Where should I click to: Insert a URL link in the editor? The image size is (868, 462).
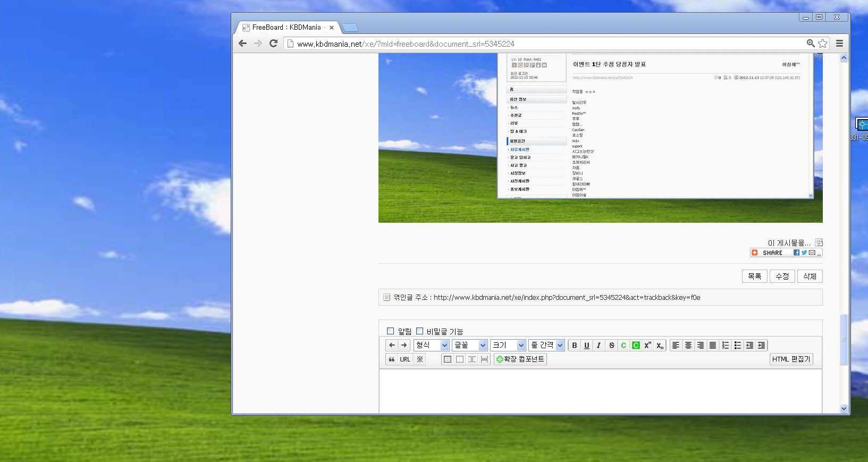pyautogui.click(x=405, y=359)
